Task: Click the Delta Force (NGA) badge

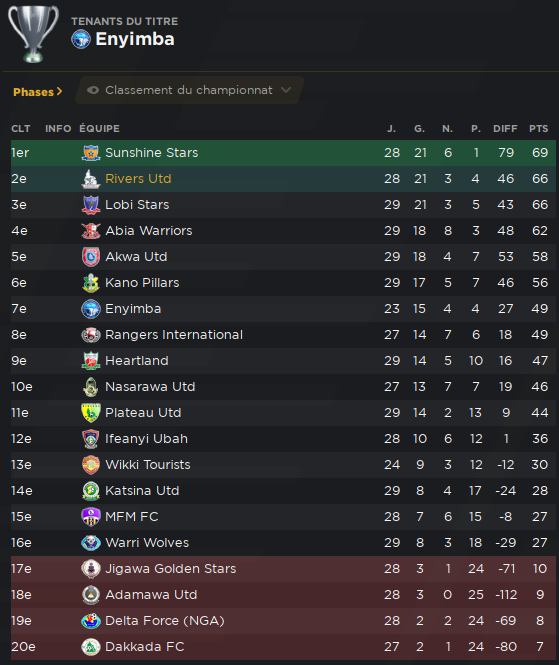Action: [x=91, y=621]
